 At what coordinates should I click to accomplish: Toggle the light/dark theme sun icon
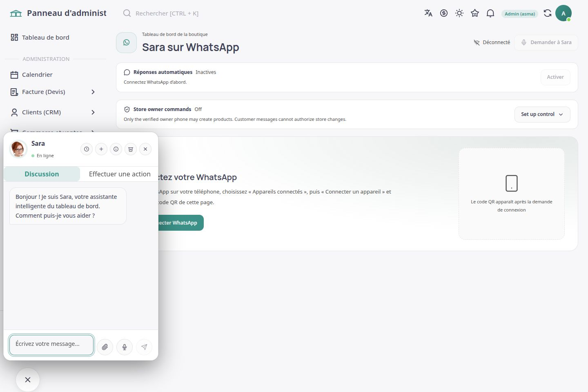point(459,13)
